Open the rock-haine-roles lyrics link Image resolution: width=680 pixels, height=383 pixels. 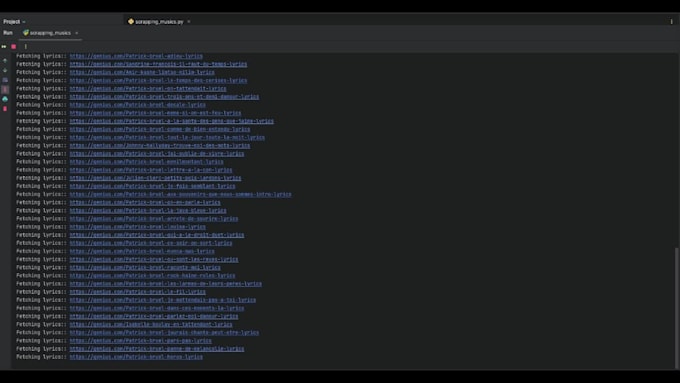tap(152, 275)
